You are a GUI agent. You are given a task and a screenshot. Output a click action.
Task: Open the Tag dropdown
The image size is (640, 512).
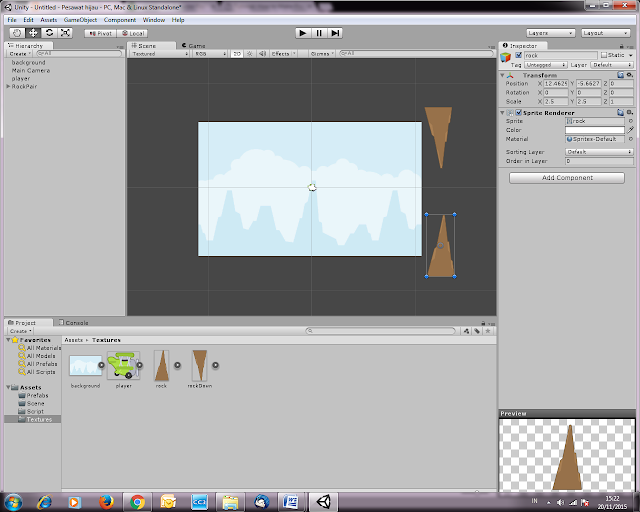[546, 65]
